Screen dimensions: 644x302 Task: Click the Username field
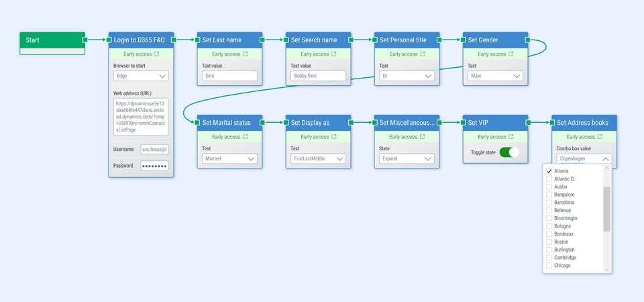point(154,150)
